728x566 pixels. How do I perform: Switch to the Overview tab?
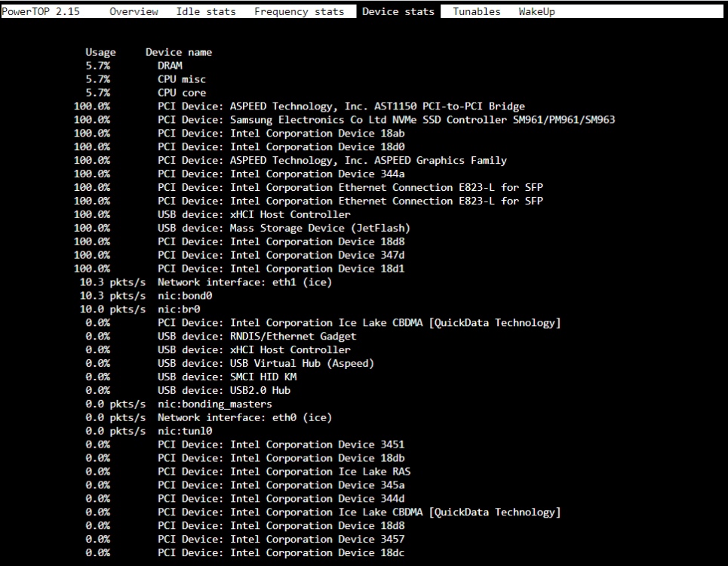[134, 11]
